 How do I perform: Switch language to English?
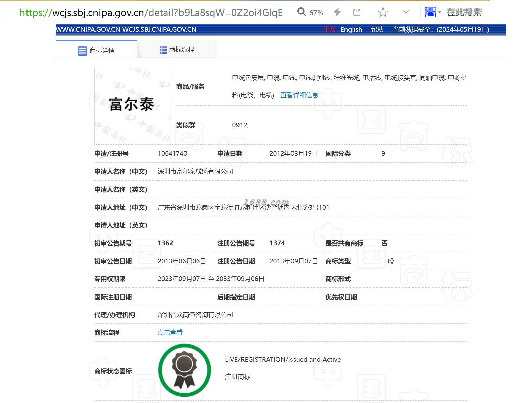[x=351, y=29]
